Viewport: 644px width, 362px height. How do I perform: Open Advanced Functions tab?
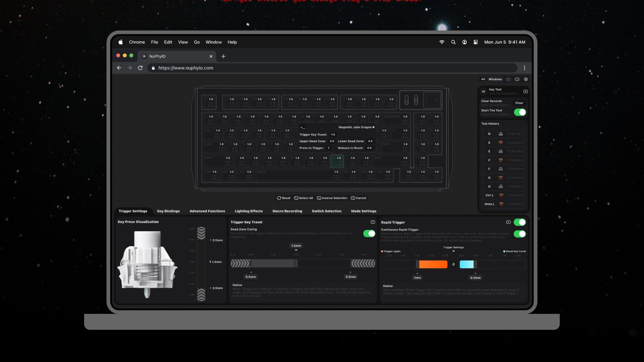[207, 211]
